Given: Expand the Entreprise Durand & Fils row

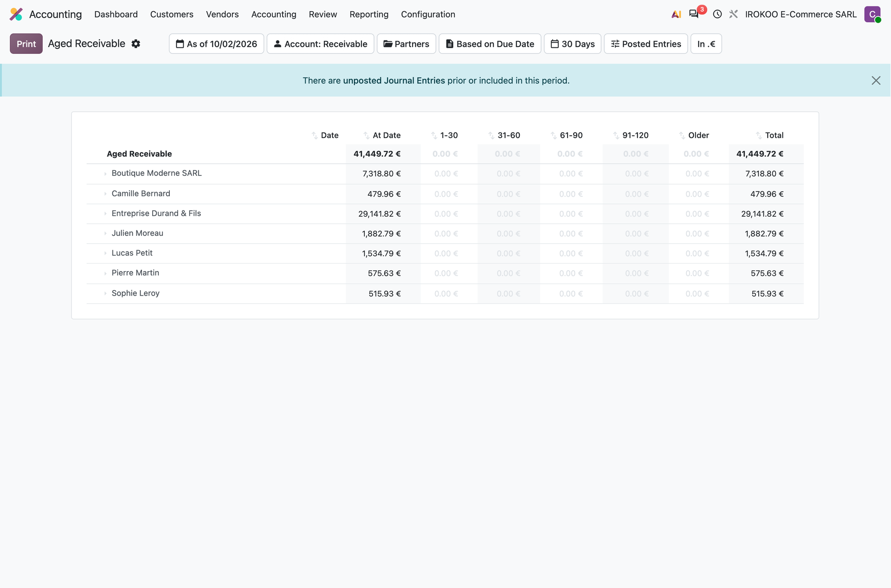Looking at the screenshot, I should point(105,213).
